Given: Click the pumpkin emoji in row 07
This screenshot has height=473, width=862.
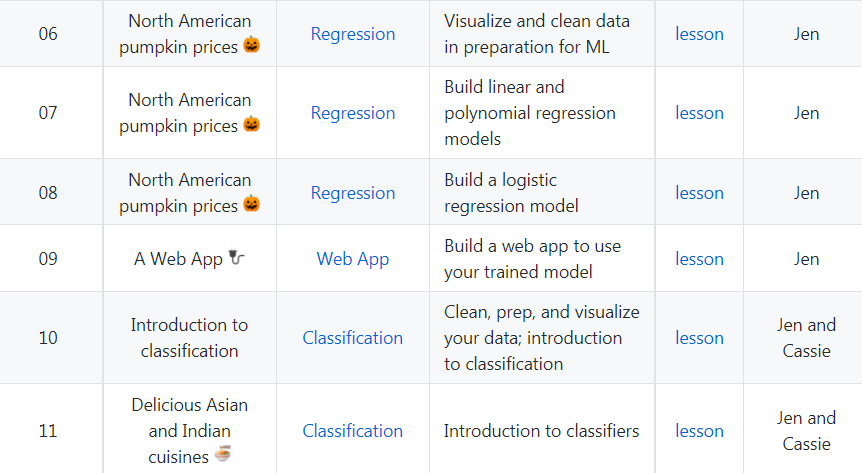Looking at the screenshot, I should [252, 126].
